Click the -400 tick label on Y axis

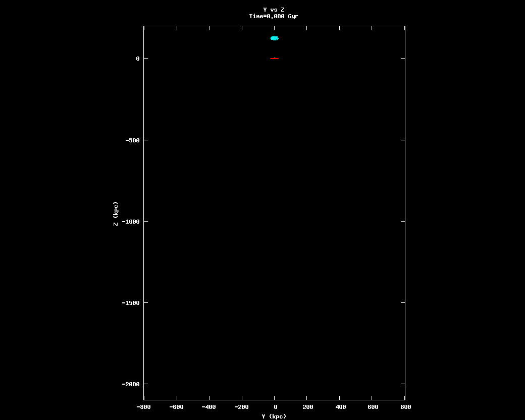coord(208,407)
